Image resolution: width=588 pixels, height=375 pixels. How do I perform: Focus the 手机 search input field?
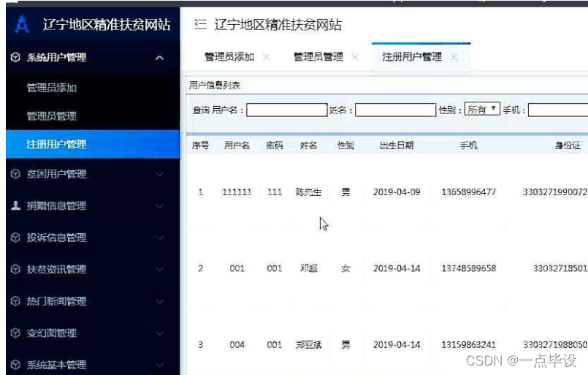(558, 110)
